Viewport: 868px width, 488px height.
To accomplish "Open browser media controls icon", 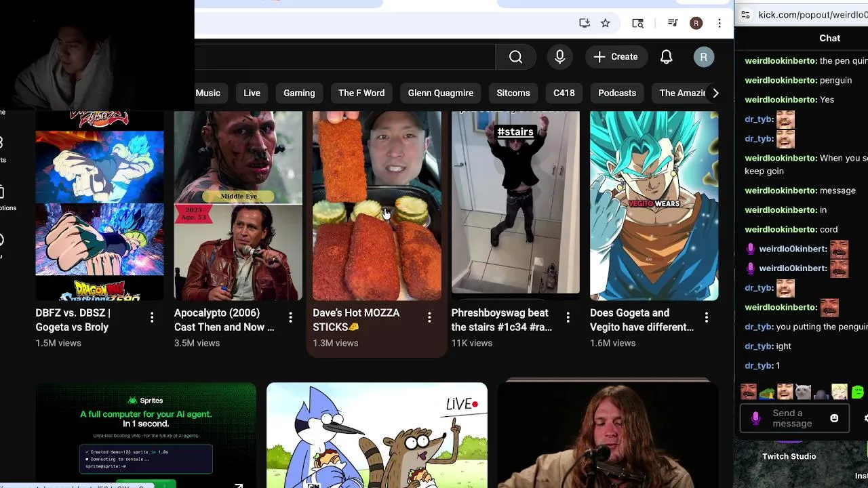I will point(673,23).
